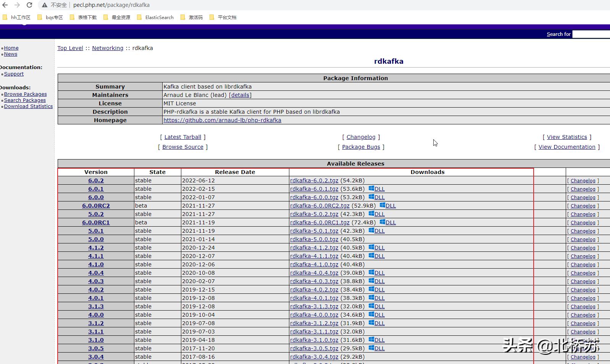
Task: Open version 6.0.0RC2 release page
Action: [x=96, y=206]
